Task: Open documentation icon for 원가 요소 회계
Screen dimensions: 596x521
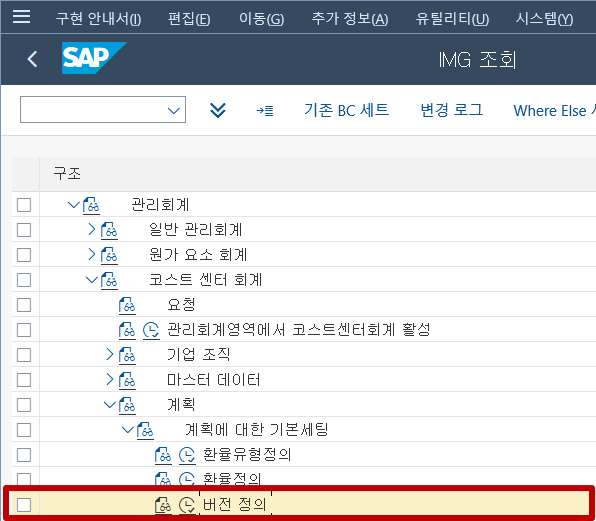Action: click(x=109, y=255)
